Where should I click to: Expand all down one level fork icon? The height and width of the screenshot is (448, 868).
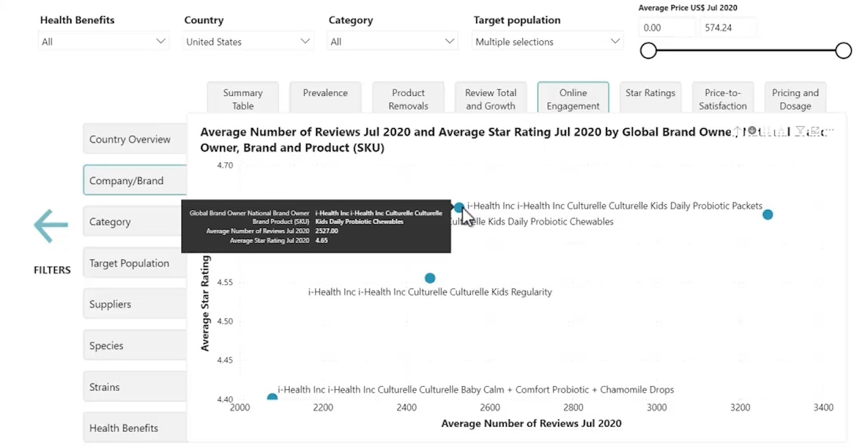pos(781,131)
